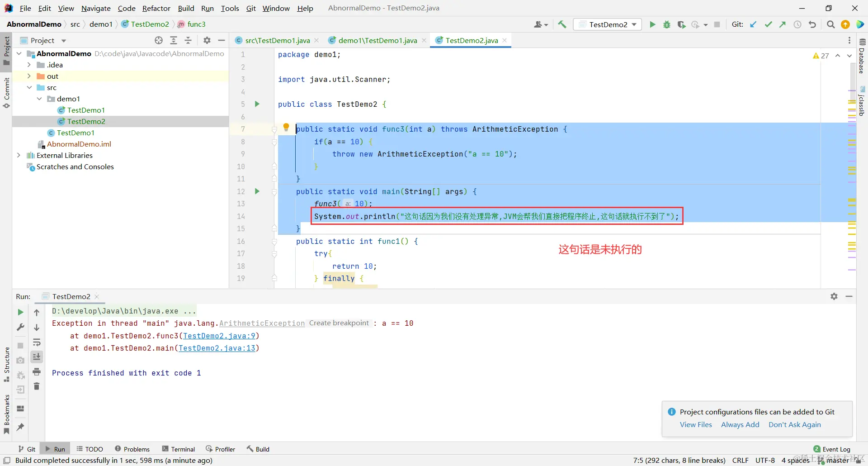Image resolution: width=868 pixels, height=466 pixels.
Task: Run main method from the line 12 gutter arrow
Action: click(x=257, y=191)
